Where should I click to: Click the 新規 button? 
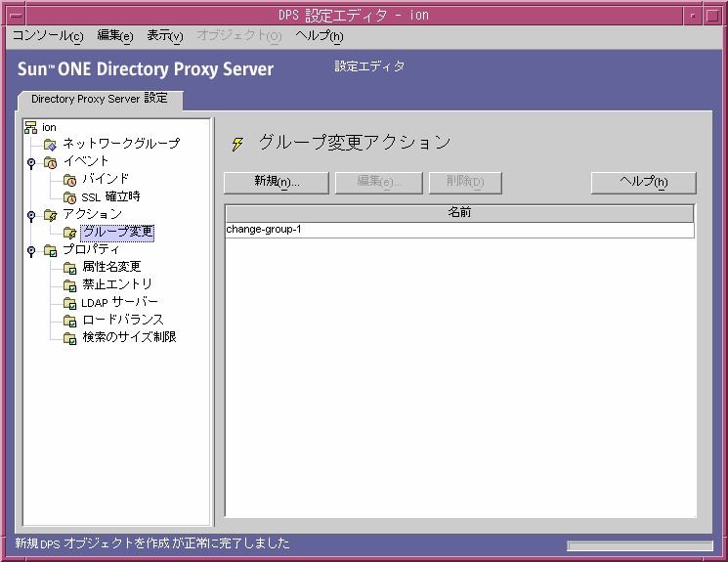pos(277,183)
